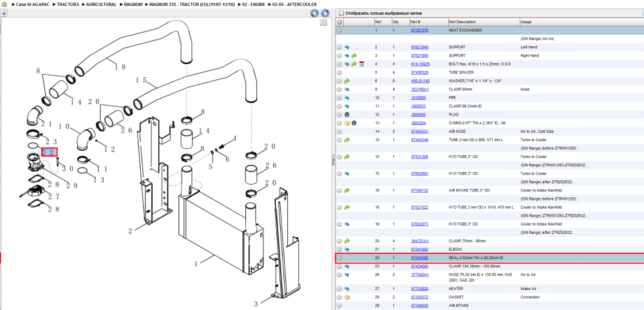Screen dimensions: 644x310
Task: Click the blue back-arrow icon in SUPPORT row 2
Action: pyautogui.click(x=346, y=47)
